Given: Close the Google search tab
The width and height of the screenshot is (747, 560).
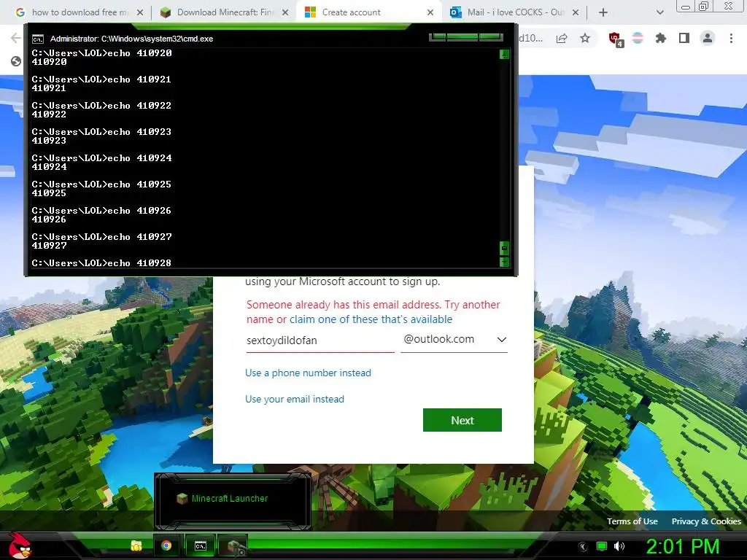Looking at the screenshot, I should tap(140, 12).
